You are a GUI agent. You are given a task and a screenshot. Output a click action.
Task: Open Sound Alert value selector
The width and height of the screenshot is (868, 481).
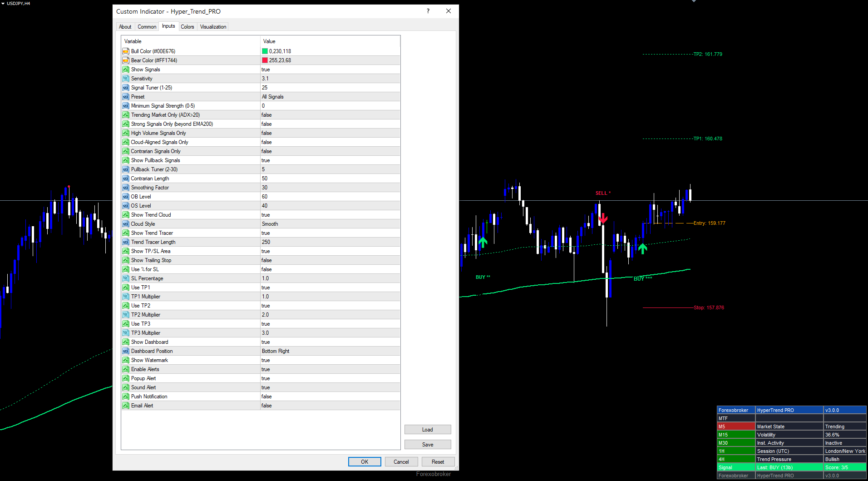click(330, 387)
